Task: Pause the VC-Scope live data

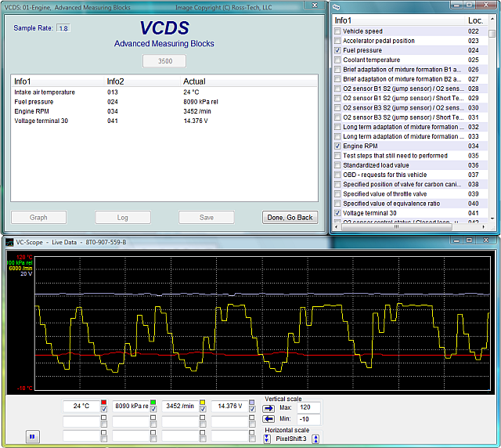Action: [32, 436]
